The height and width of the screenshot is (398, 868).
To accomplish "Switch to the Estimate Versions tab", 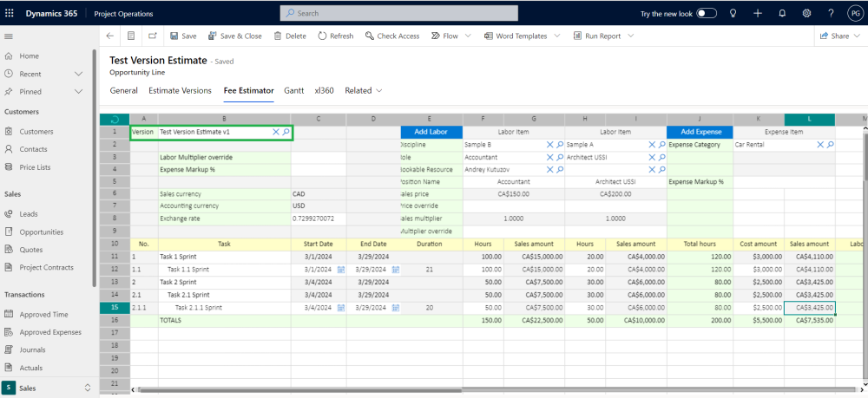I will coord(180,90).
